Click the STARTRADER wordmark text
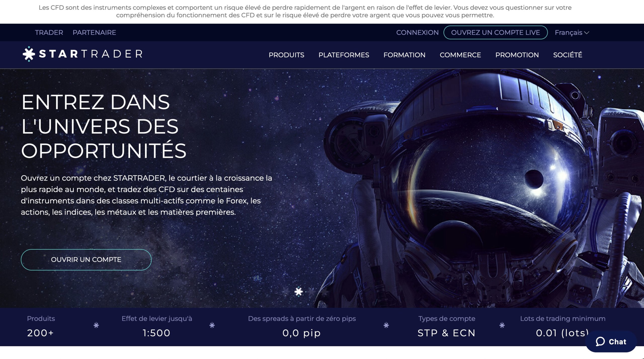The image size is (644, 359). click(91, 54)
